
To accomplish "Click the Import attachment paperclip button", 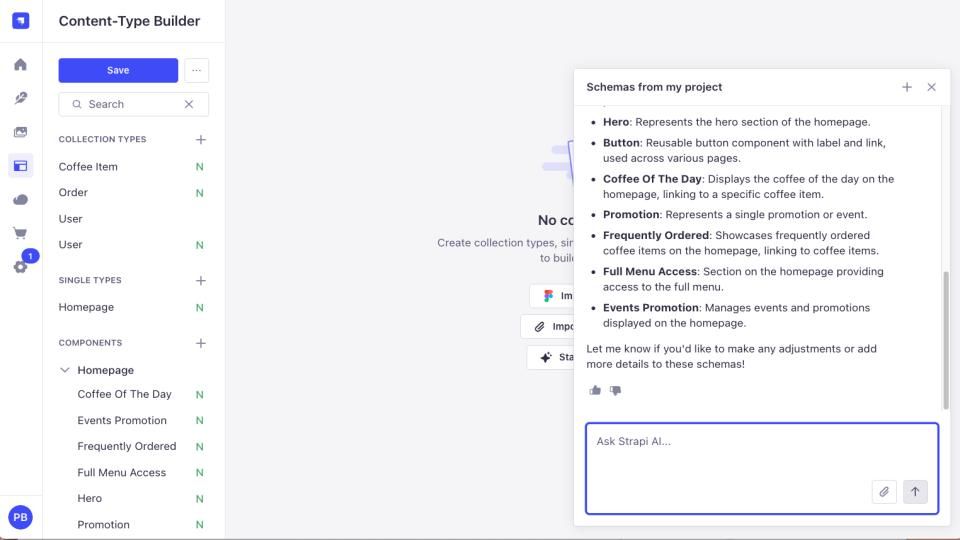I will [x=547, y=326].
